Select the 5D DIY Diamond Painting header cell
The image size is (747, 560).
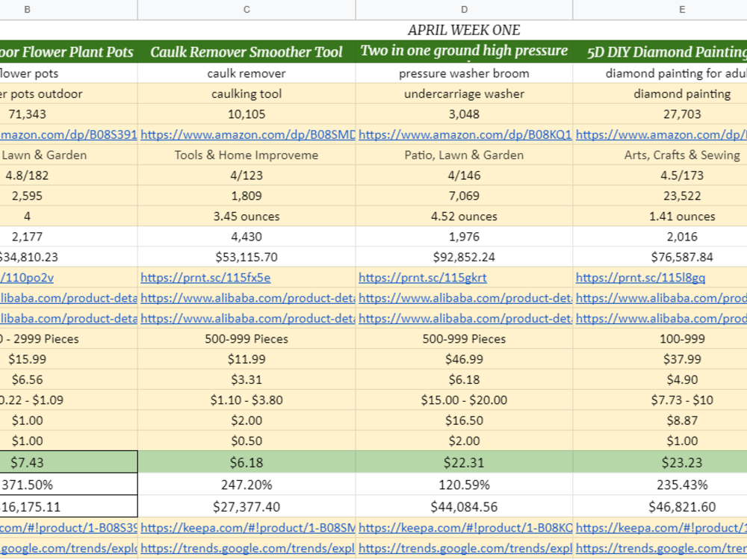660,52
